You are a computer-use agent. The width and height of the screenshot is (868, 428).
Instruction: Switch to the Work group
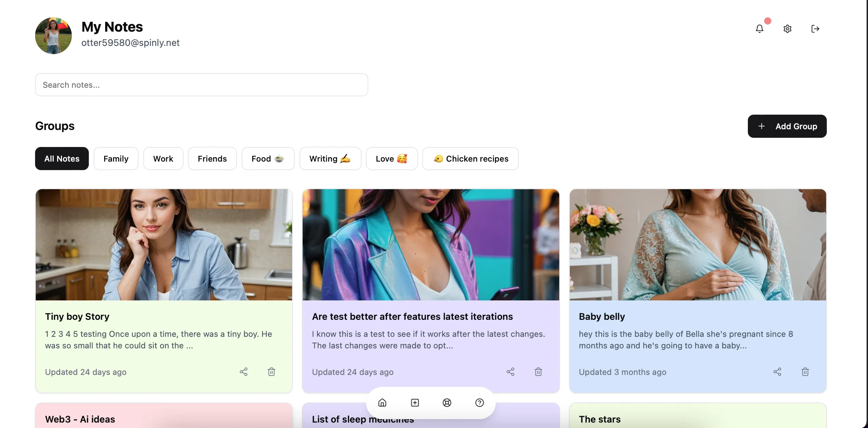[163, 159]
